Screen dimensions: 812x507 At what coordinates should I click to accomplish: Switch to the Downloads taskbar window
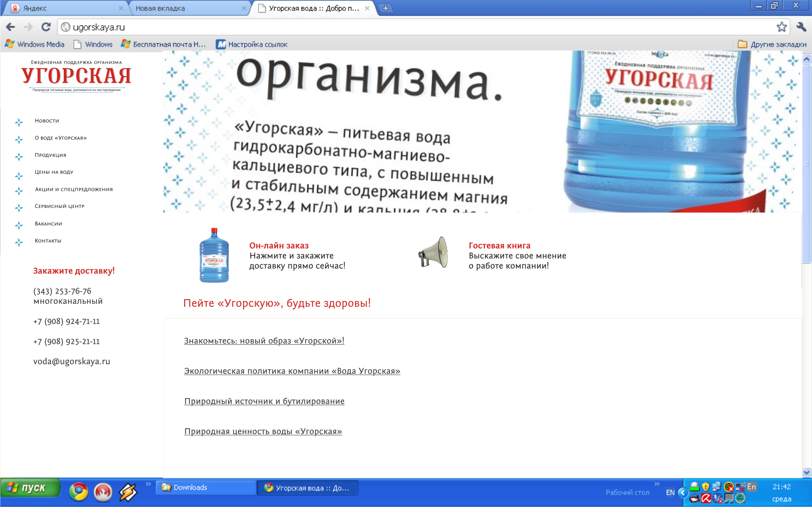pos(206,487)
